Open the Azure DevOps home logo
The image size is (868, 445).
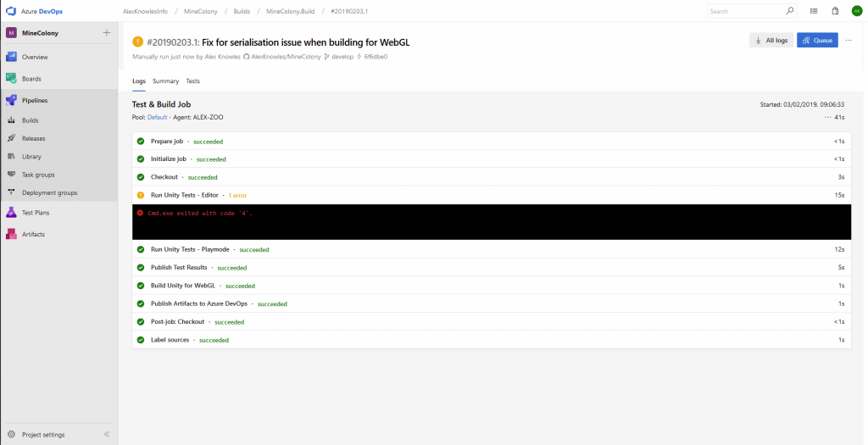coord(10,11)
